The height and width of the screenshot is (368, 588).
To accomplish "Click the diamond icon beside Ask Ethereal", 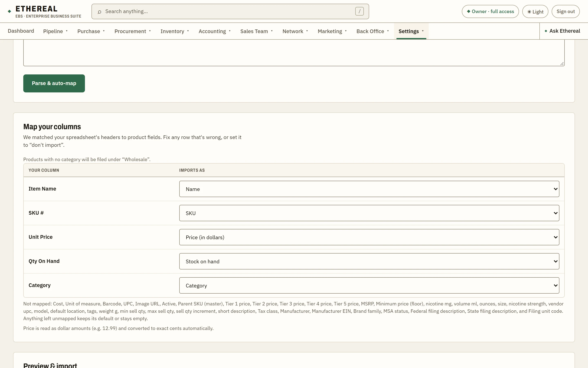I will (546, 31).
